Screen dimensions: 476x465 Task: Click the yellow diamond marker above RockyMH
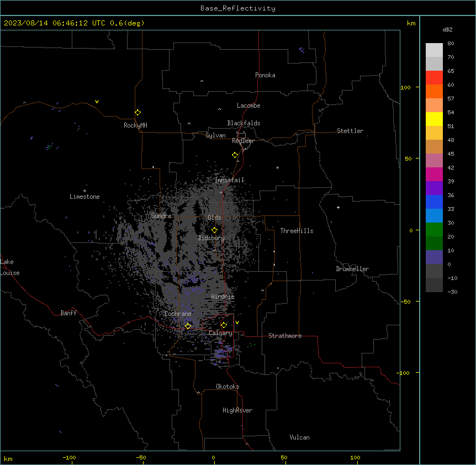pyautogui.click(x=138, y=113)
